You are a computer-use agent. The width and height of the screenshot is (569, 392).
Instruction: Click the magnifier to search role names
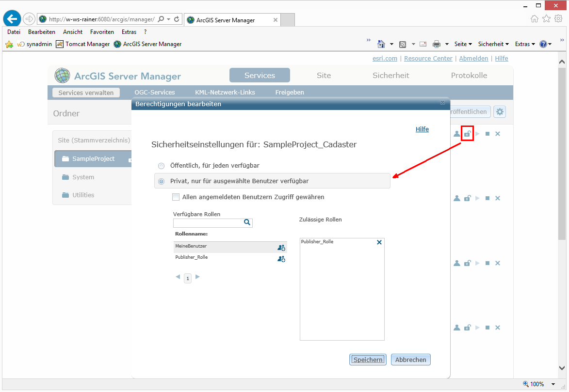[247, 222]
